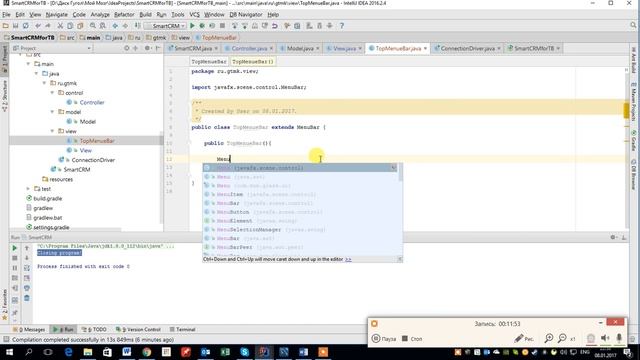Click the Windows Start button

pos(9,351)
